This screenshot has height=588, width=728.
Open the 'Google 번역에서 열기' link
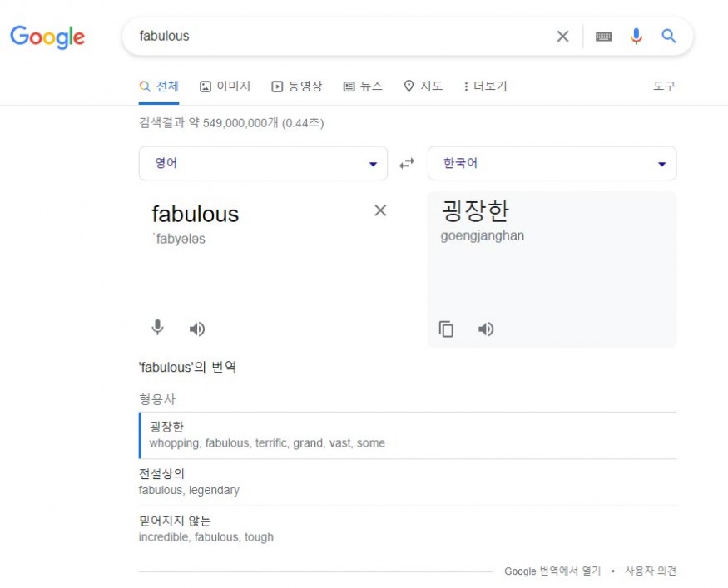pos(552,571)
